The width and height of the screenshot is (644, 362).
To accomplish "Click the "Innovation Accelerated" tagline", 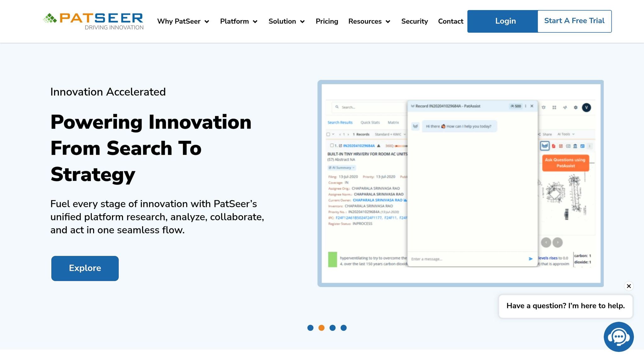I will coord(108,92).
